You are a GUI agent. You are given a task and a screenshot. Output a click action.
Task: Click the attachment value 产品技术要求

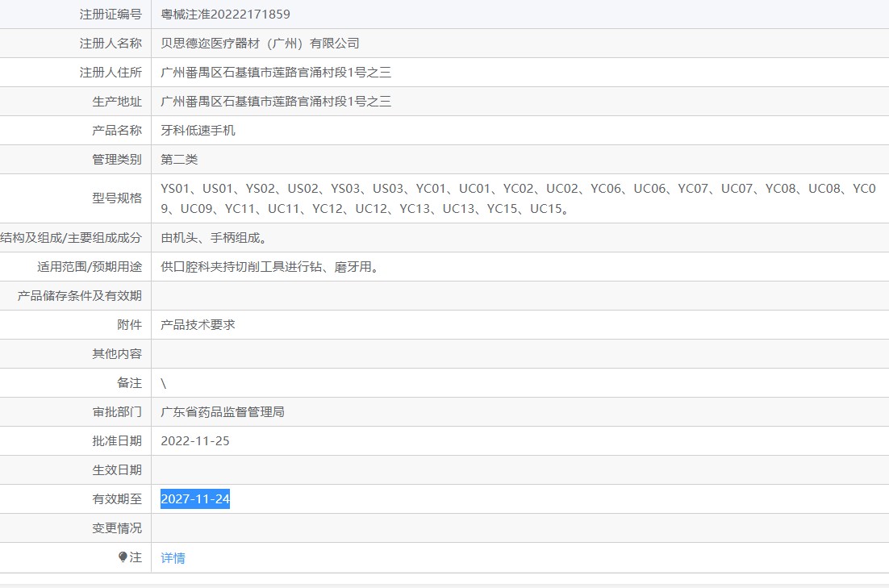point(198,325)
